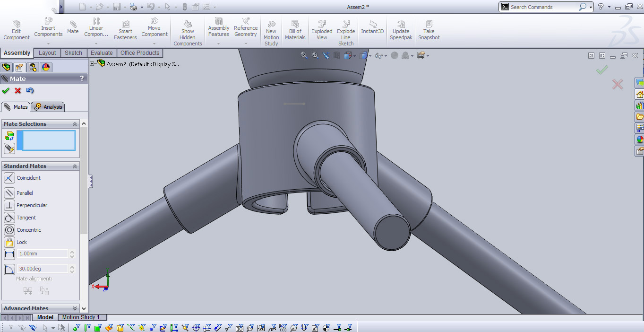Open the Office Products tab

point(140,53)
